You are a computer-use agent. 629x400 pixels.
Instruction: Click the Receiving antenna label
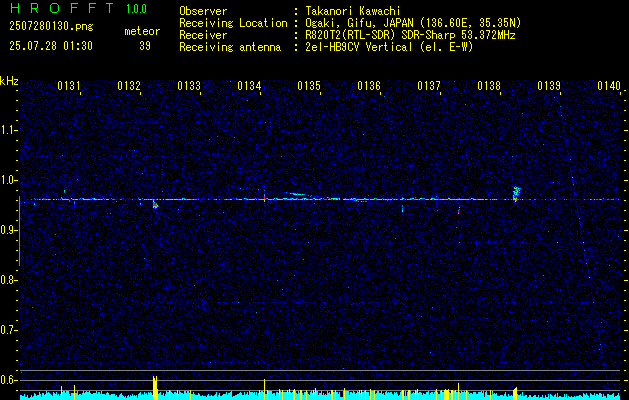tap(230, 47)
